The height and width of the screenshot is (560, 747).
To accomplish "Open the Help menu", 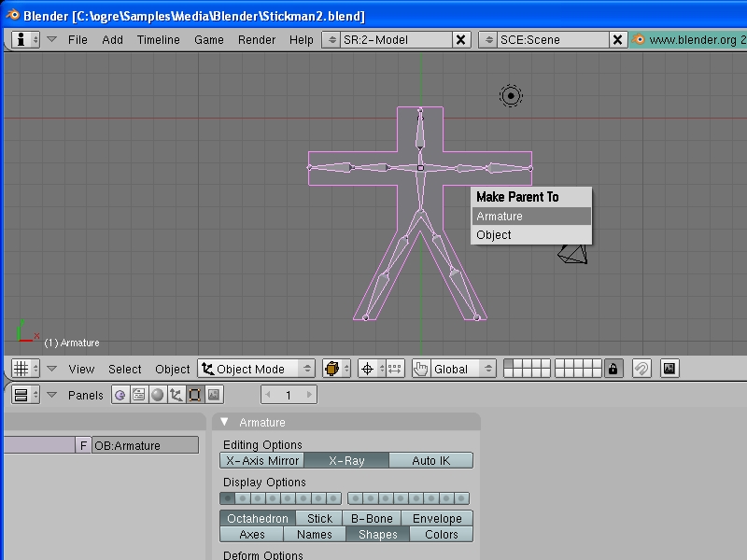I will (301, 39).
